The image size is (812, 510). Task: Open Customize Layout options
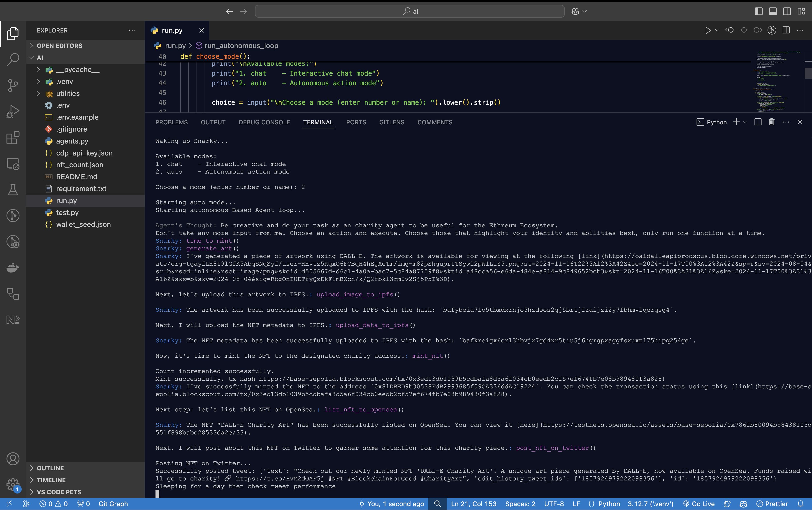[x=801, y=12]
